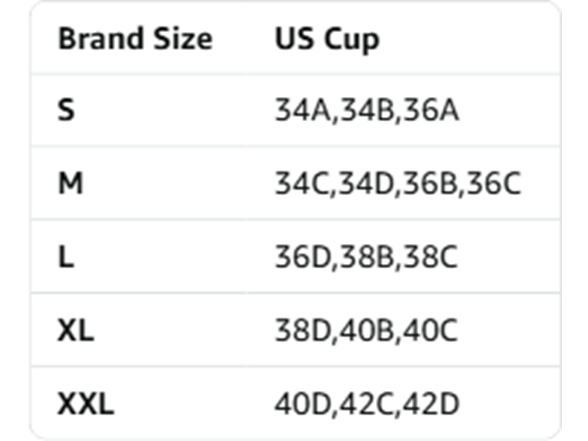
Task: Click the 38D,40B,40C cup value
Action: coord(366,330)
